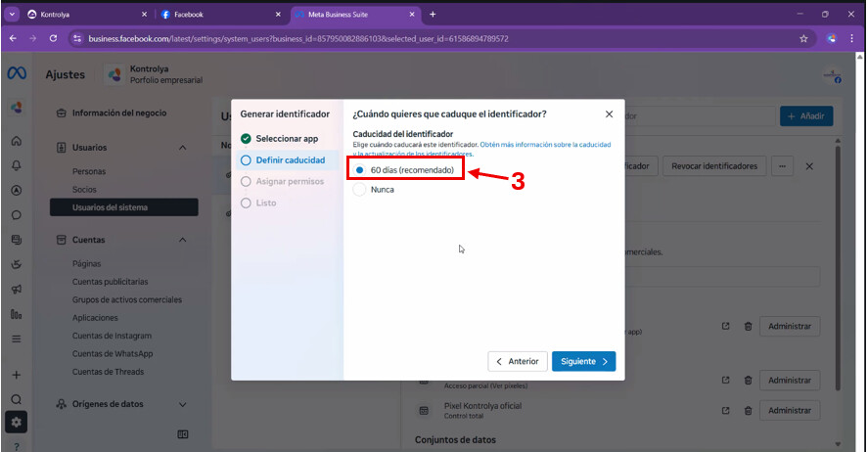Collapse the Cuentas section
868x452 pixels.
[x=183, y=240]
